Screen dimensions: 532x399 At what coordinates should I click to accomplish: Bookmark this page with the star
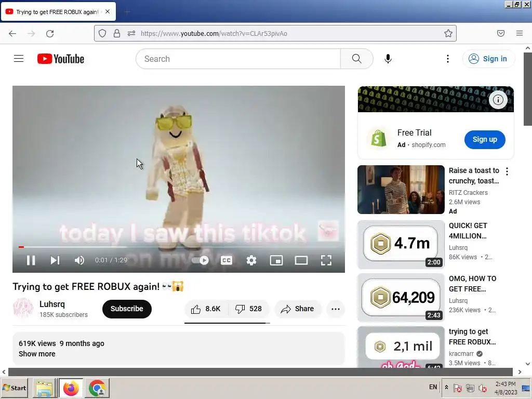pos(448,33)
